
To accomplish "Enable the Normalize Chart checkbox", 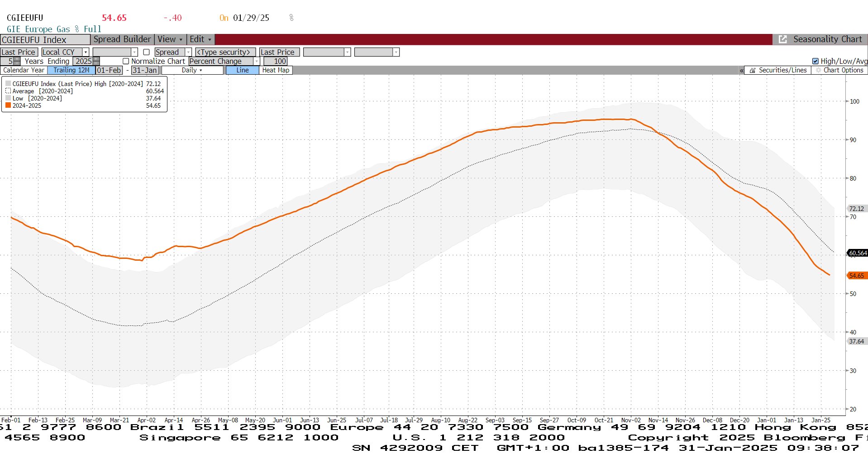I will [126, 61].
